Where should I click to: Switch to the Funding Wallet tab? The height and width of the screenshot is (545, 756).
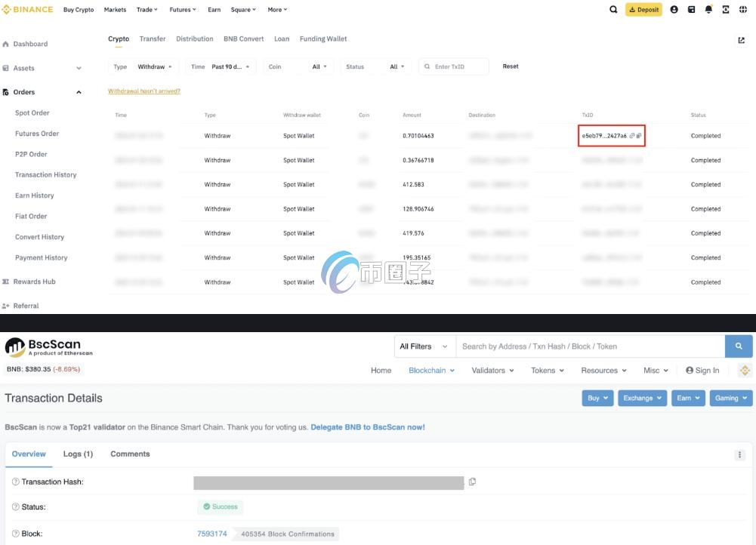pos(323,39)
